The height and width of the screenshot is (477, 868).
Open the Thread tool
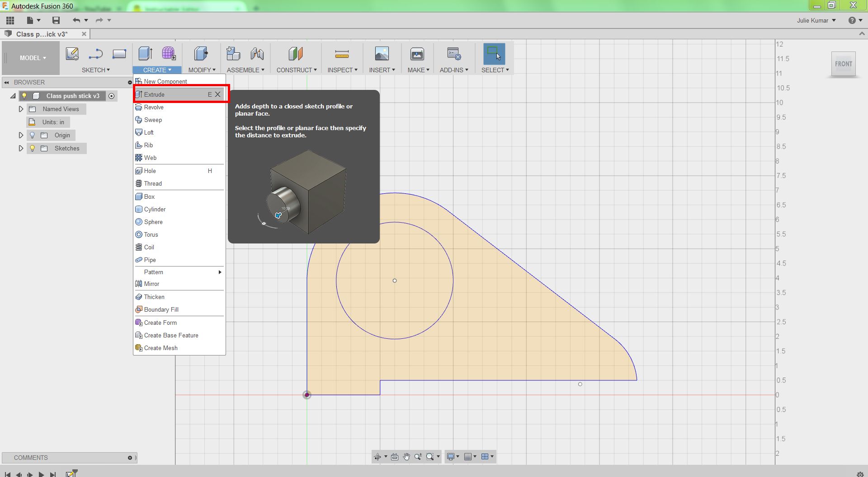152,183
